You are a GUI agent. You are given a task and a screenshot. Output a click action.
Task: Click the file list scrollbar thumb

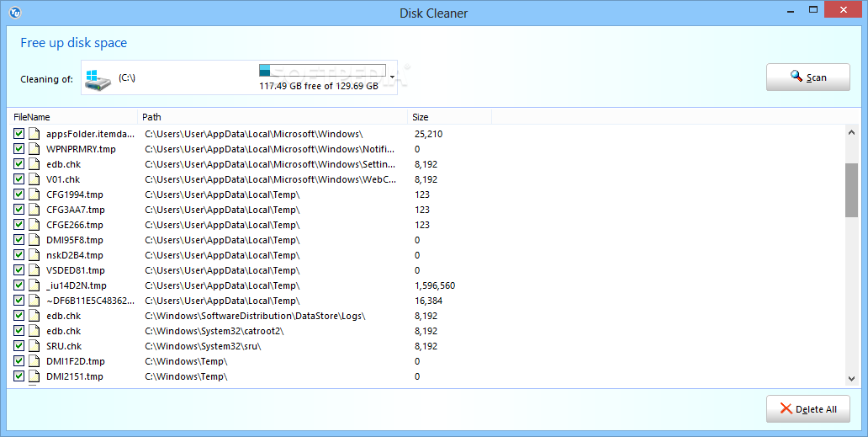click(x=851, y=190)
